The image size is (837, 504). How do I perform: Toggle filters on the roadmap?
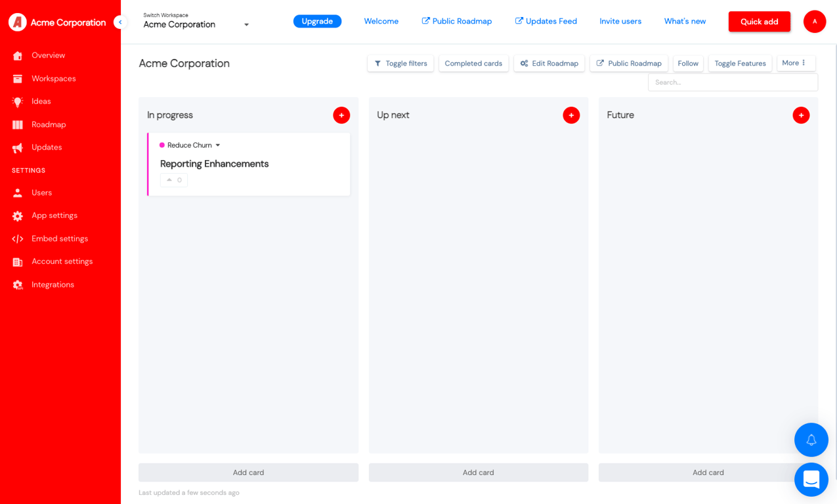coord(400,64)
